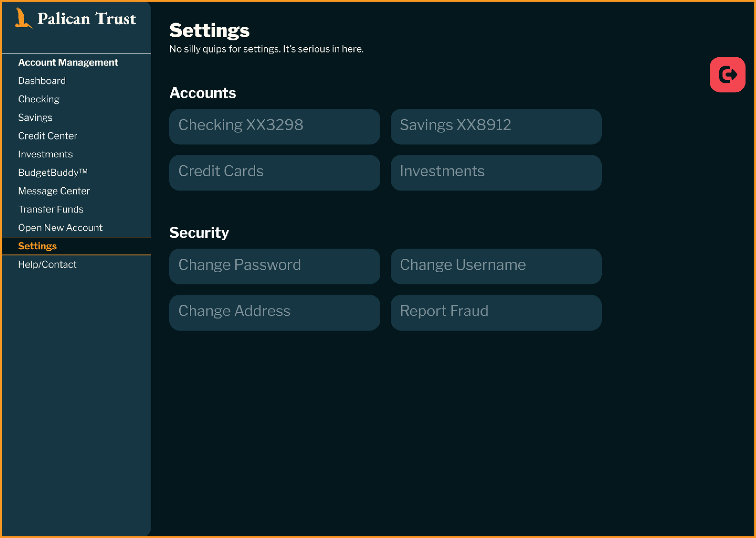This screenshot has width=756, height=538.
Task: Click the red logout icon button
Action: pos(727,75)
